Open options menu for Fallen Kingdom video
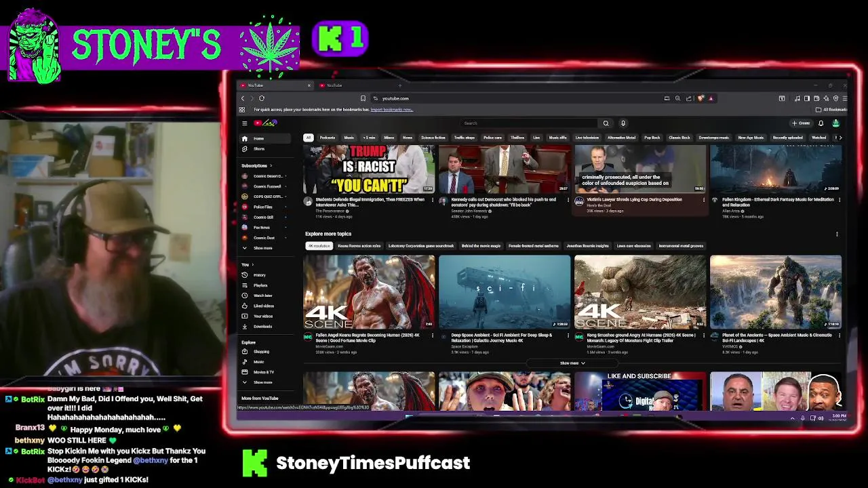The height and width of the screenshot is (488, 868). 840,200
